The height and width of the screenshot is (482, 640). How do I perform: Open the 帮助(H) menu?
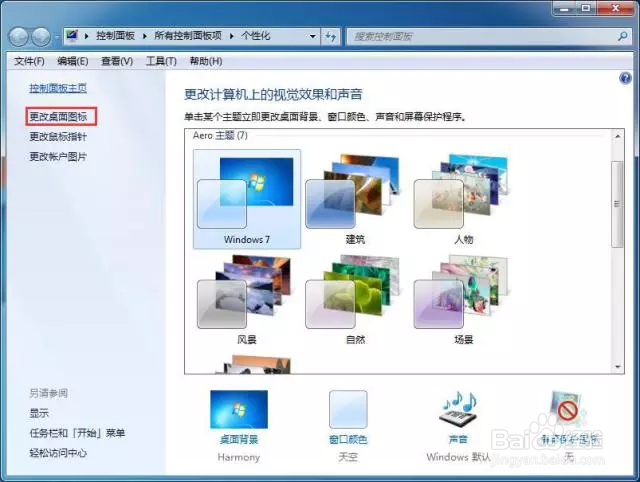click(206, 61)
